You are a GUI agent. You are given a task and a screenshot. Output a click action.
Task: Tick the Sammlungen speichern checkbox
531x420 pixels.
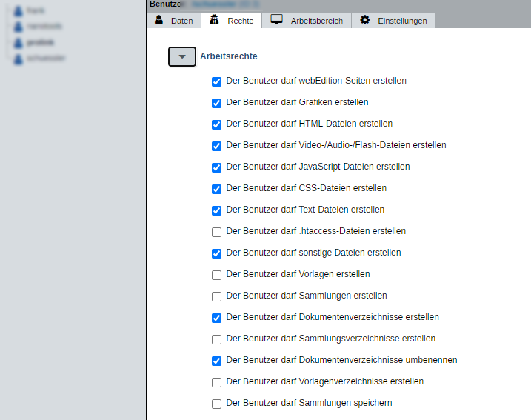217,404
